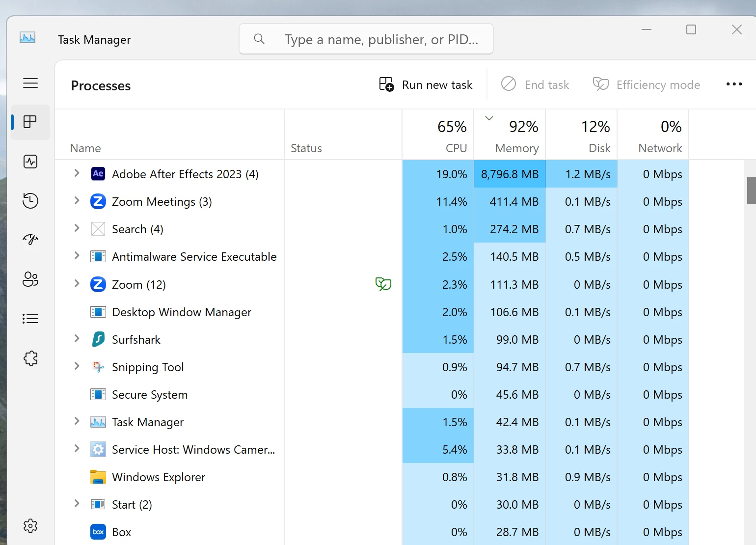The image size is (756, 545).
Task: Click the 8,796.8 MB memory value
Action: [x=510, y=174]
